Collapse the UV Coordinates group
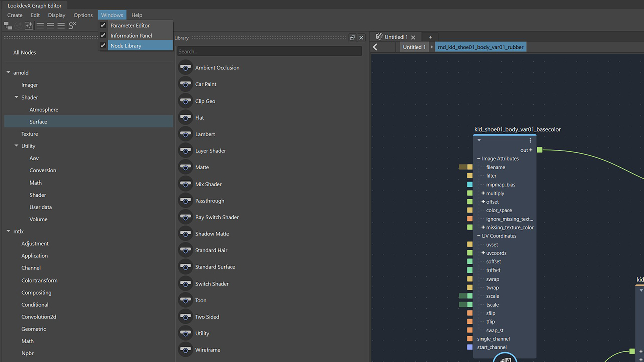 click(479, 236)
